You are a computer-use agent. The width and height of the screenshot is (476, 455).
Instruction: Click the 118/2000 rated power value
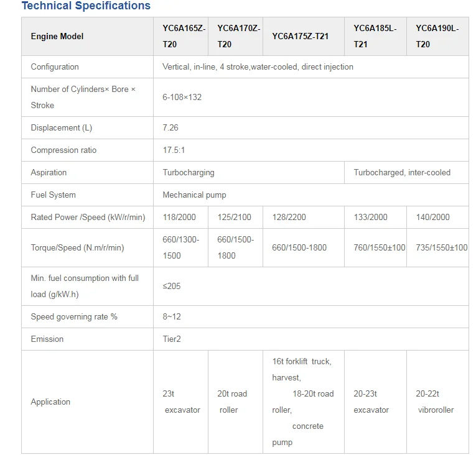[x=180, y=217]
